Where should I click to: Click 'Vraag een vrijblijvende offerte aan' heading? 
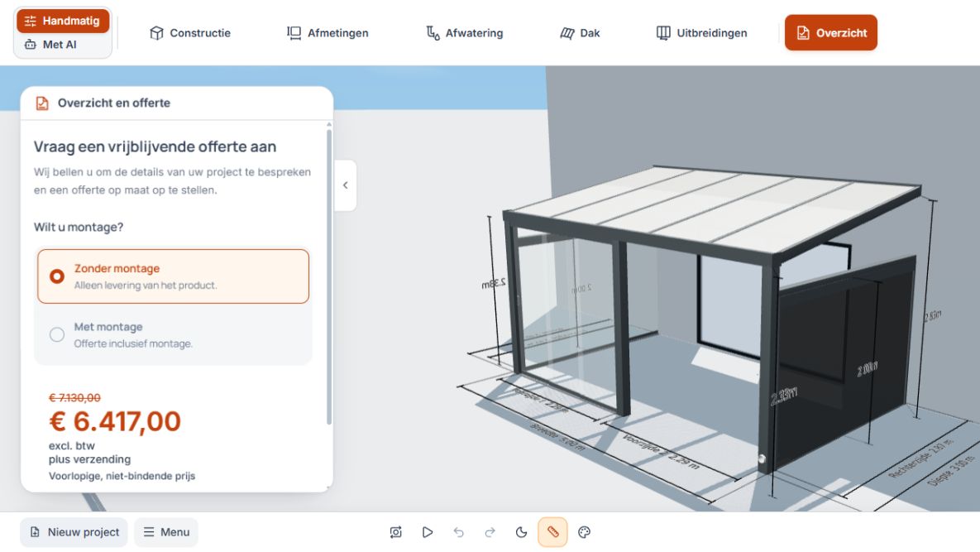click(155, 147)
